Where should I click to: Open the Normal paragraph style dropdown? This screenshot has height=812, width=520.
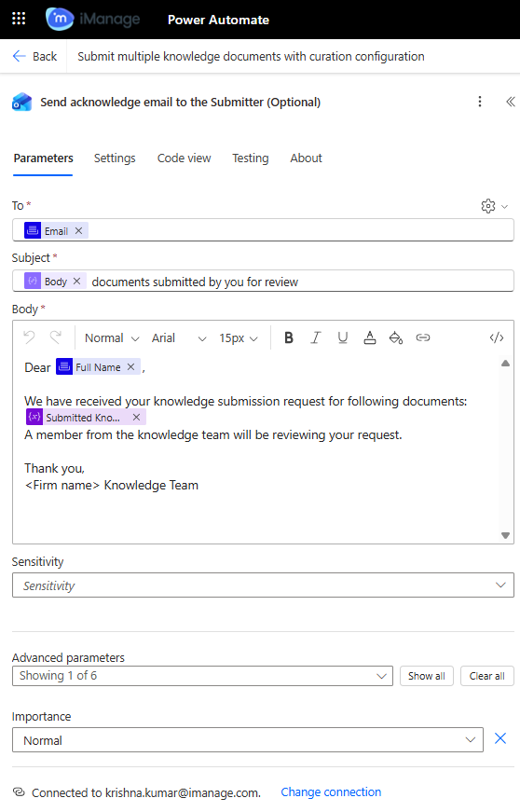[x=112, y=338]
